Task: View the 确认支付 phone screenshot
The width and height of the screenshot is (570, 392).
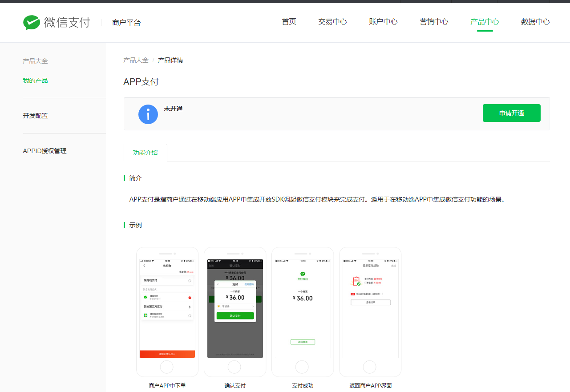Action: click(x=235, y=312)
